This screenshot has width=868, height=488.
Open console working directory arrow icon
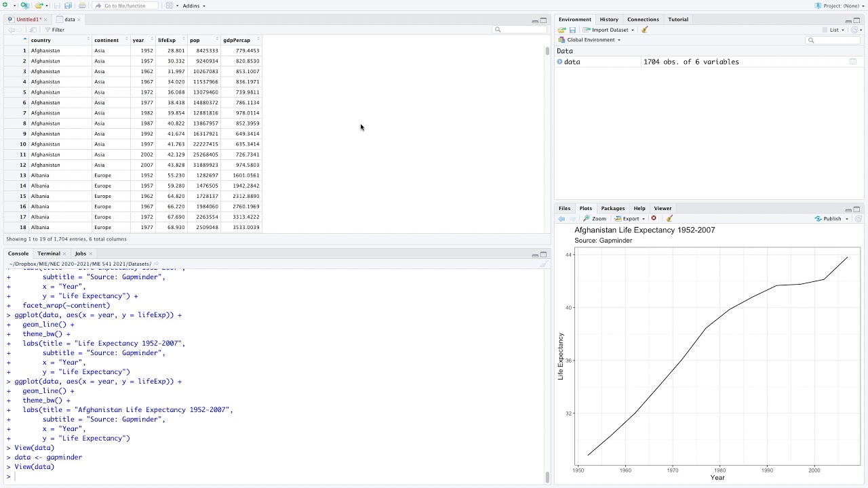(156, 264)
